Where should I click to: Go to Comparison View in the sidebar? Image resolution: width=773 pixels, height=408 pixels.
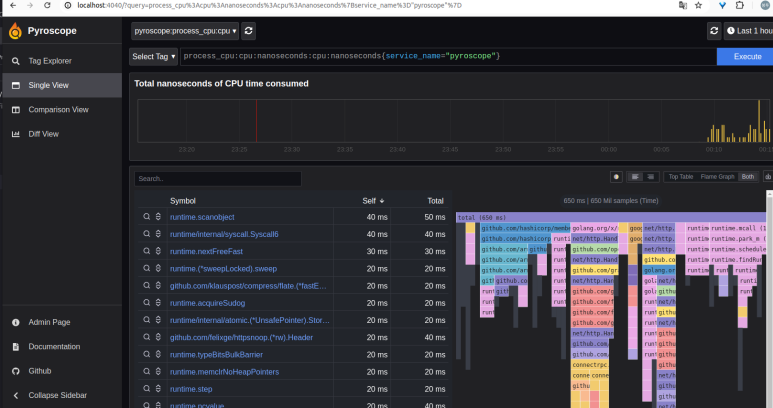click(58, 110)
